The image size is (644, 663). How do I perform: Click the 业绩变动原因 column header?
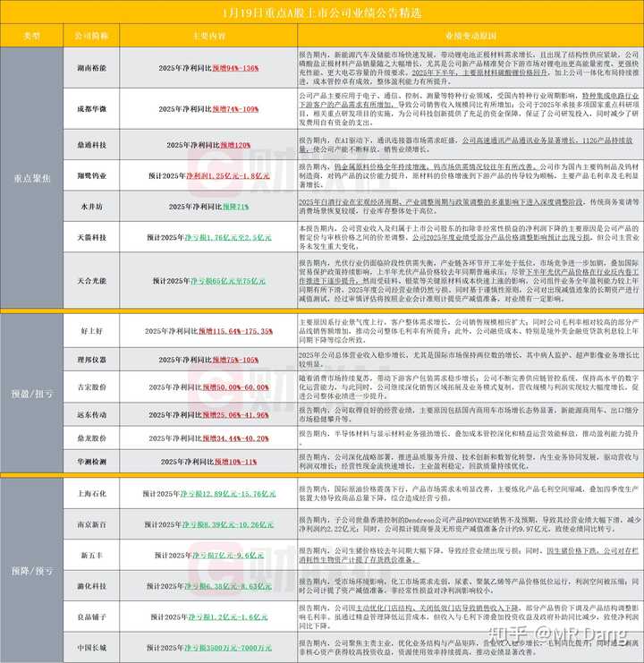point(467,37)
